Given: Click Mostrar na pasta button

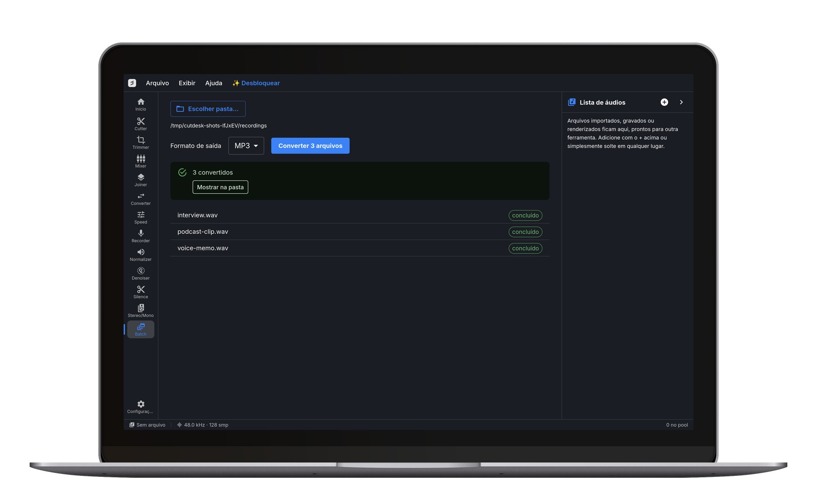Looking at the screenshot, I should [220, 187].
